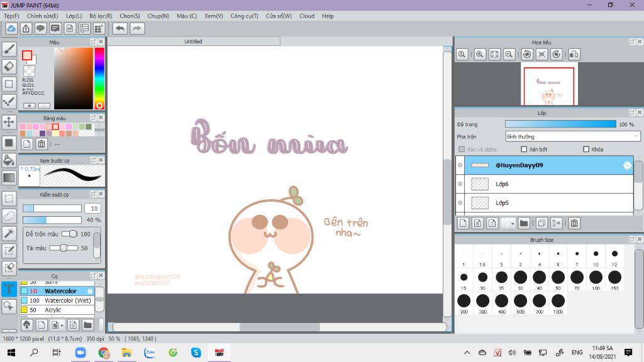644x362 pixels.
Task: Open the Lớp(L) menu
Action: click(x=74, y=16)
